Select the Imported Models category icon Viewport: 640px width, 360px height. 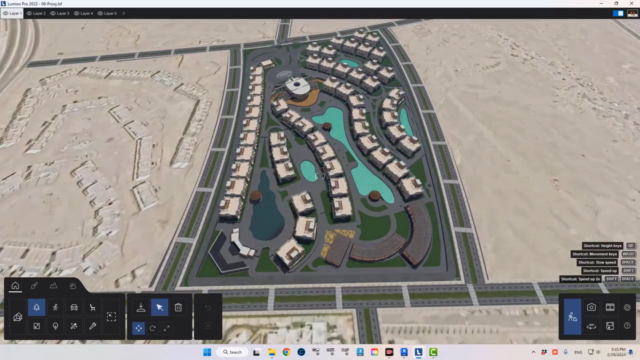click(18, 317)
